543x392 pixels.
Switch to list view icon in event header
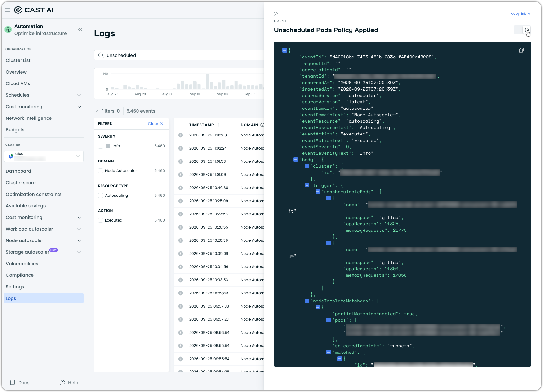click(x=518, y=30)
